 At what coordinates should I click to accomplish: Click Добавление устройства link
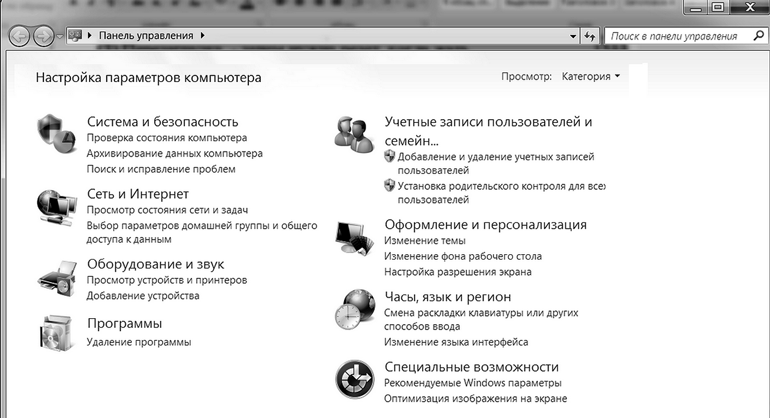click(x=143, y=296)
